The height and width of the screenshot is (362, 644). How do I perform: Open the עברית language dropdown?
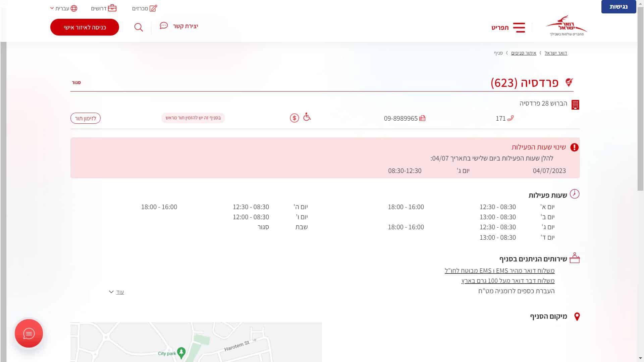coord(64,8)
